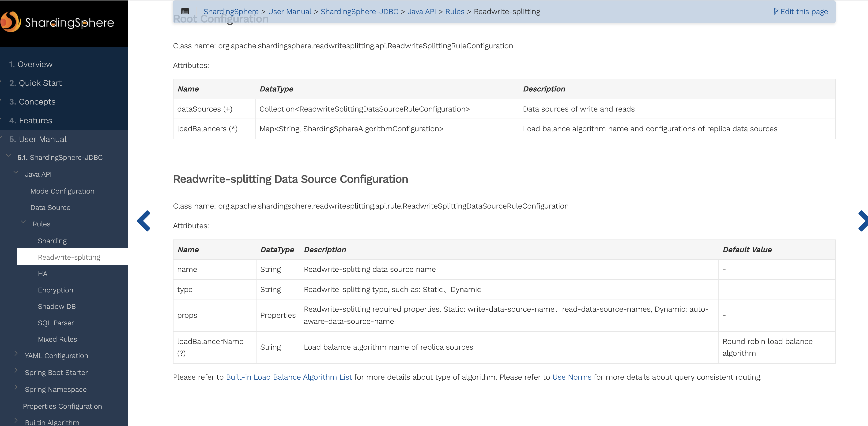Open the Sharding rules page
Screen dimensions: 868x426
tap(52, 241)
